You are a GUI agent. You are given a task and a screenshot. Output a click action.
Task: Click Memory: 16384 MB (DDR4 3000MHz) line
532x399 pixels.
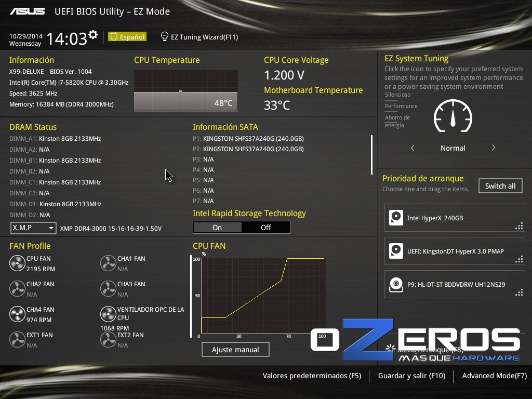coord(61,104)
